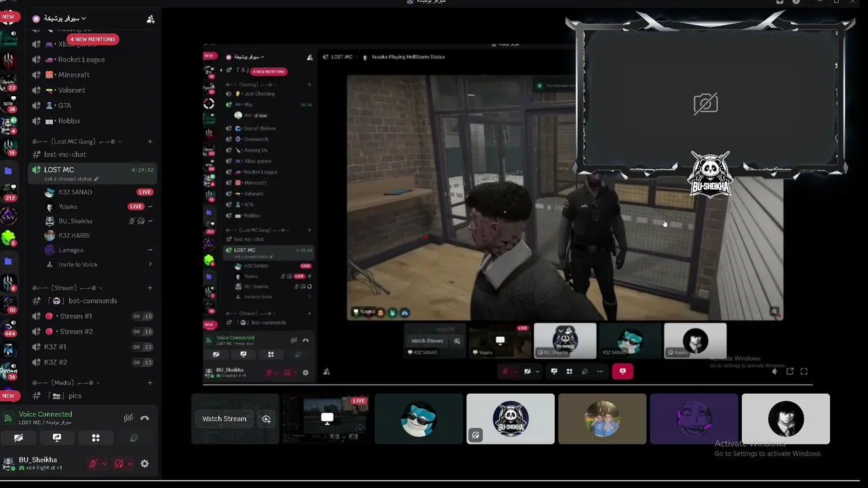This screenshot has height=488, width=868.
Task: Click the Watch Stream button
Action: click(224, 419)
